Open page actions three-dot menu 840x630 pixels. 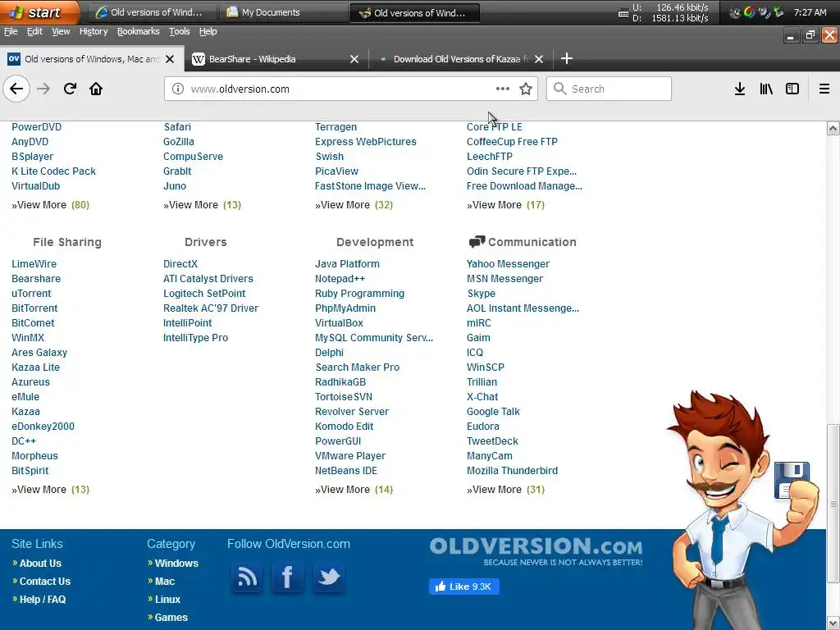(x=503, y=89)
